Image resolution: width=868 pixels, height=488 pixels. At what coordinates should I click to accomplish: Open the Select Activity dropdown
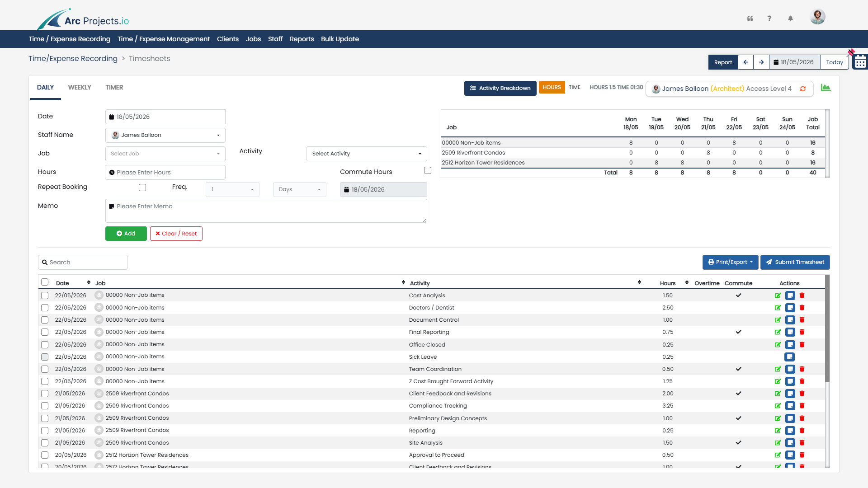pyautogui.click(x=367, y=154)
